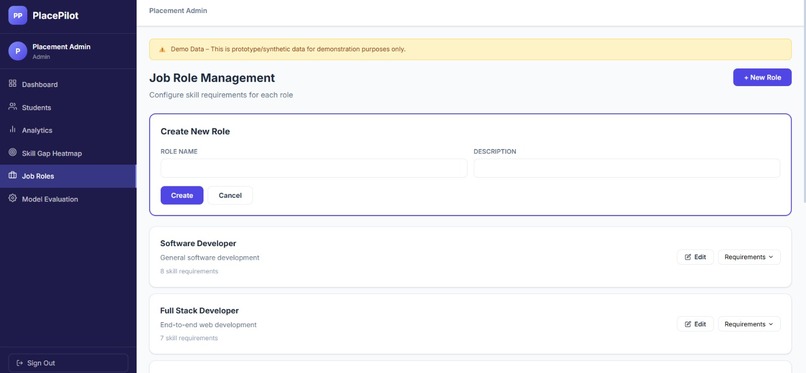The height and width of the screenshot is (373, 806).
Task: Cancel the new role form
Action: coord(230,195)
